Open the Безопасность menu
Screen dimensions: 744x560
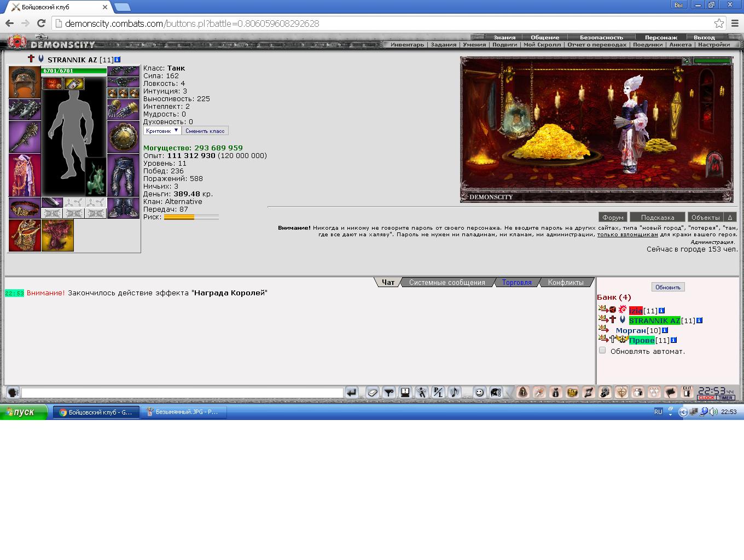click(601, 38)
